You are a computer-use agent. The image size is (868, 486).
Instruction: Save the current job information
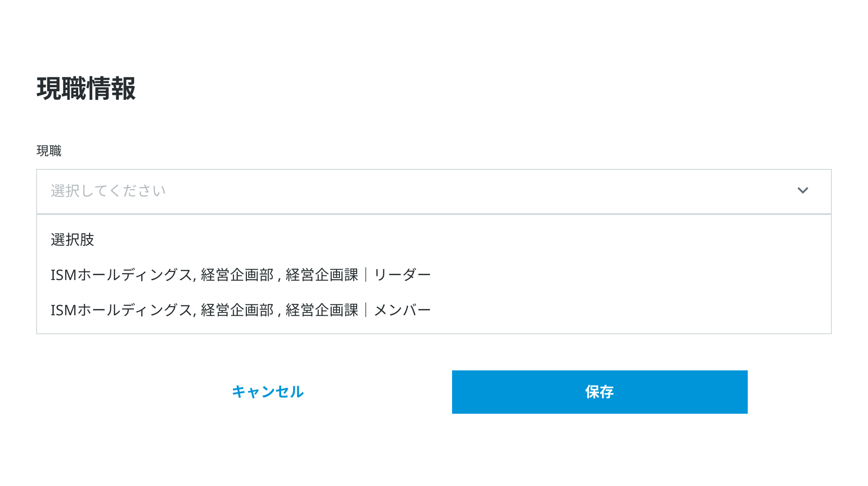point(599,392)
